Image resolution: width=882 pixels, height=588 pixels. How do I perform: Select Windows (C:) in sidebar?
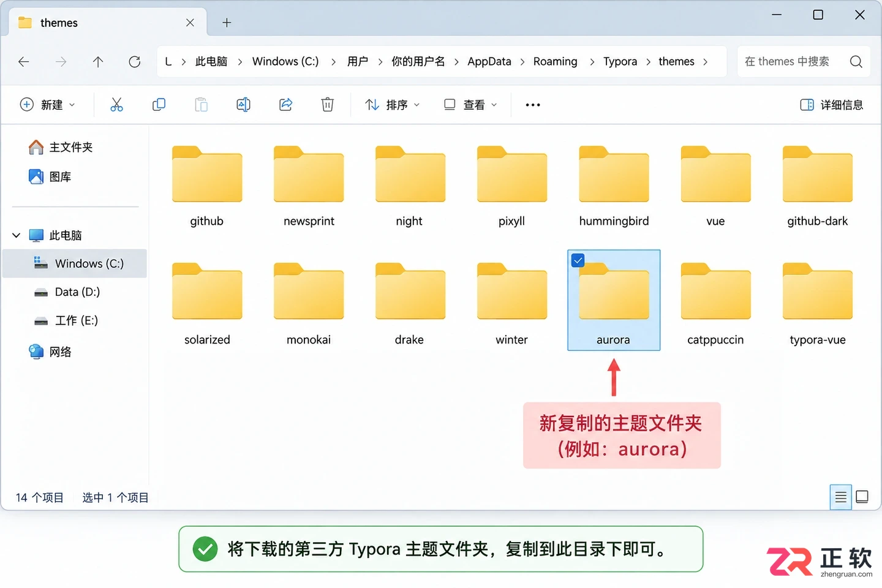(x=75, y=263)
